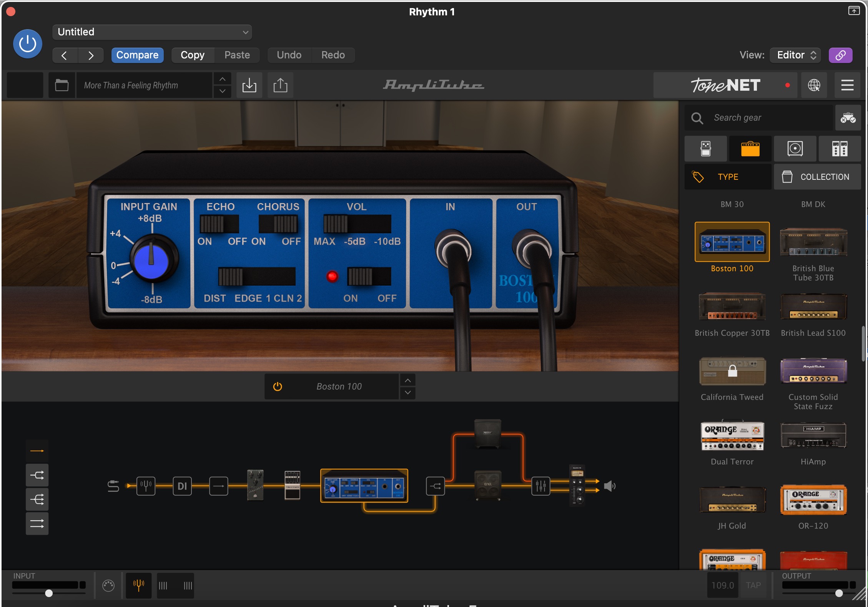
Task: Select the TYPE filter tab
Action: [728, 177]
